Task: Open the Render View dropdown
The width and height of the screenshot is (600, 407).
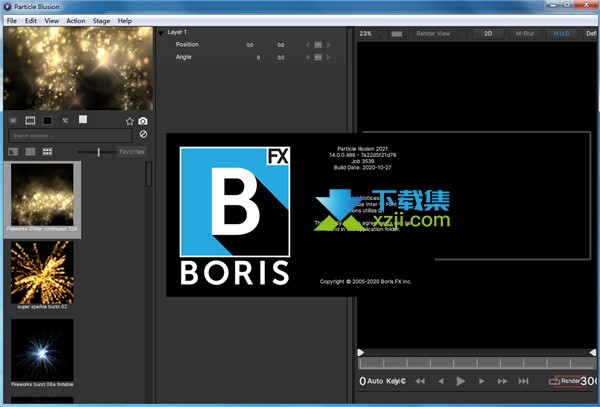Action: point(437,34)
